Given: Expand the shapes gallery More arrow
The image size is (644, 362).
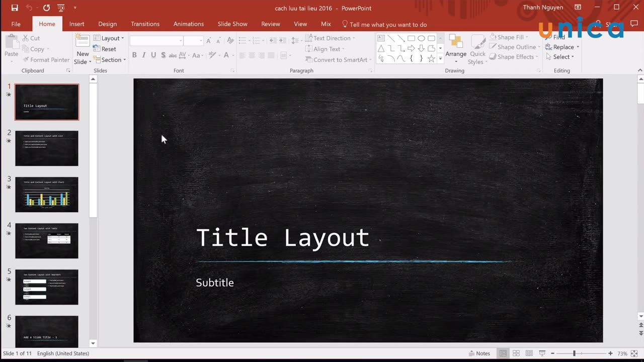Looking at the screenshot, I should [x=440, y=58].
